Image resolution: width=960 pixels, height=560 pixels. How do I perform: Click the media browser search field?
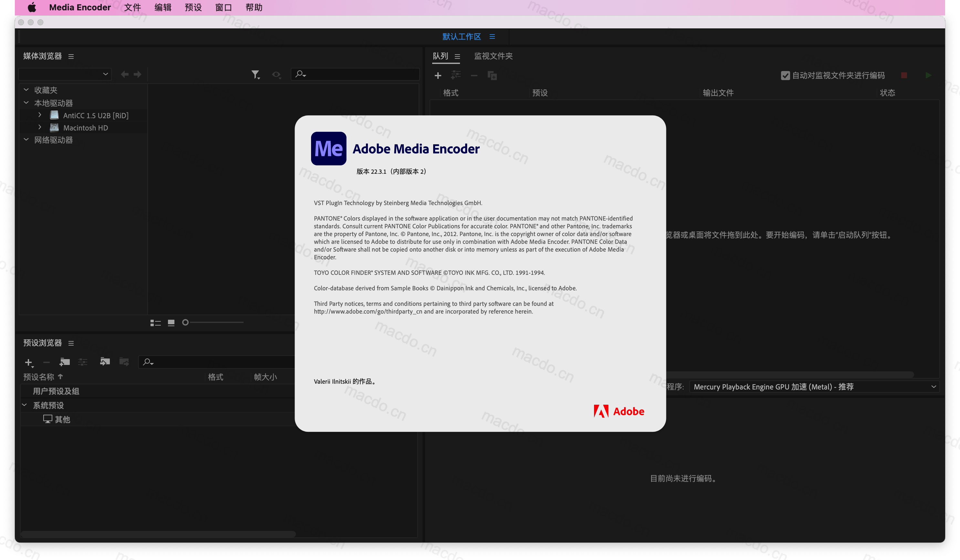tap(355, 74)
